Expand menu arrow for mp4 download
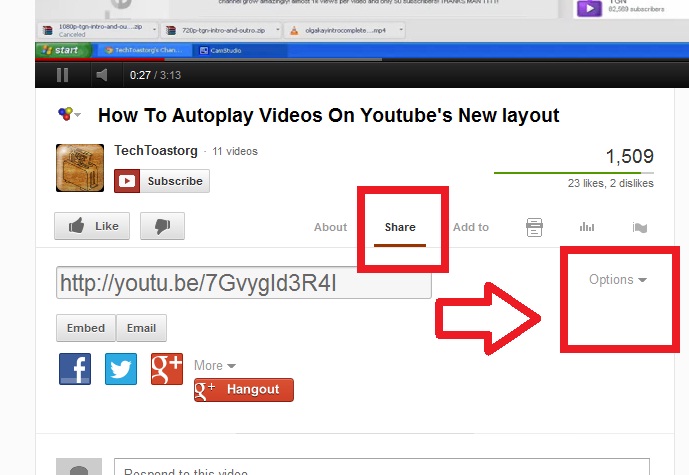This screenshot has width=689, height=475. pos(401,30)
